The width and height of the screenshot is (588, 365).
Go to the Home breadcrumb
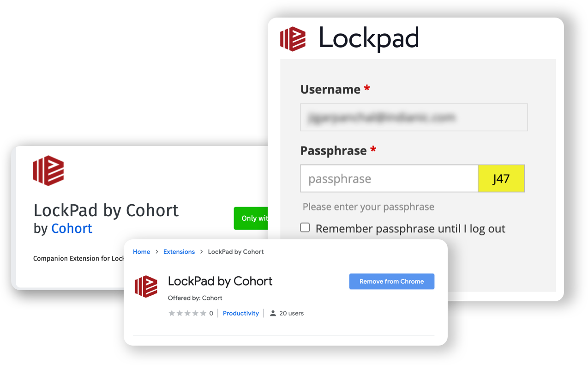tap(141, 252)
